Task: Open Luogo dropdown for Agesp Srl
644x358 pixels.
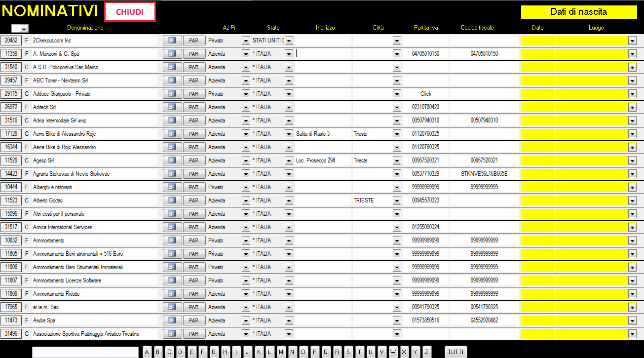Action: click(x=632, y=160)
